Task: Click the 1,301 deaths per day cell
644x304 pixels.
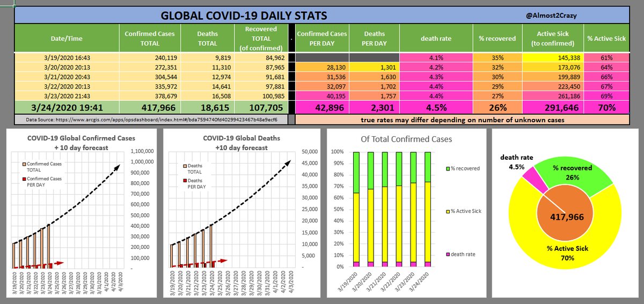Action: (374, 68)
